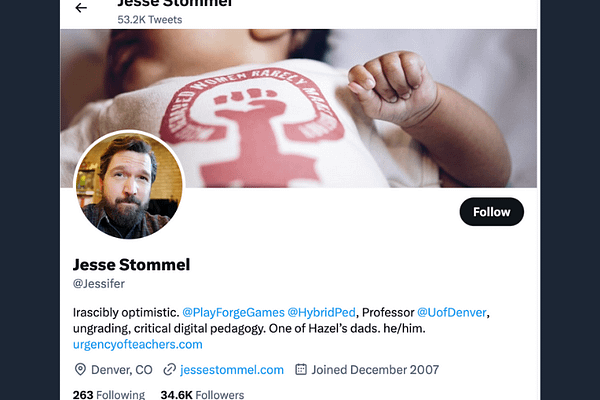Open the round profile avatar photo
This screenshot has height=400, width=600.
click(129, 185)
